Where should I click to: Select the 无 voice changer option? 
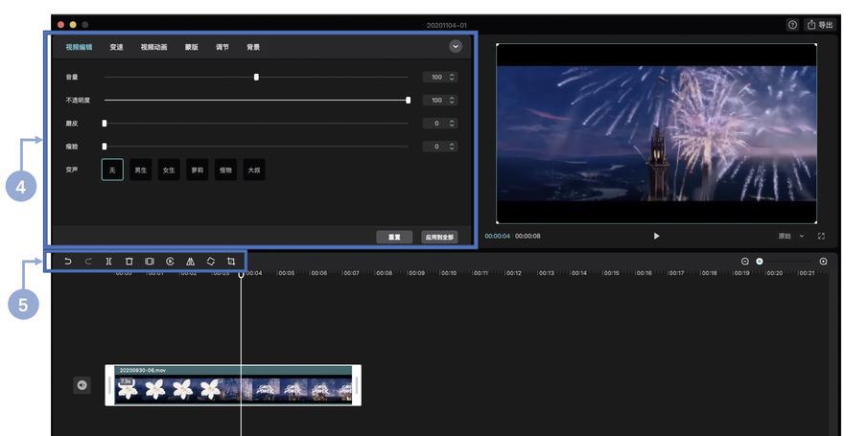coord(112,170)
